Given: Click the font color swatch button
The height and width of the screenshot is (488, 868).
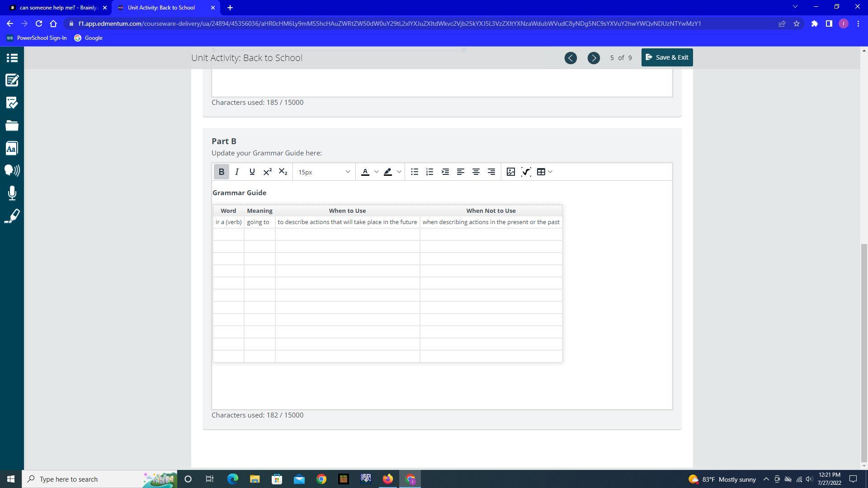Looking at the screenshot, I should coord(365,172).
